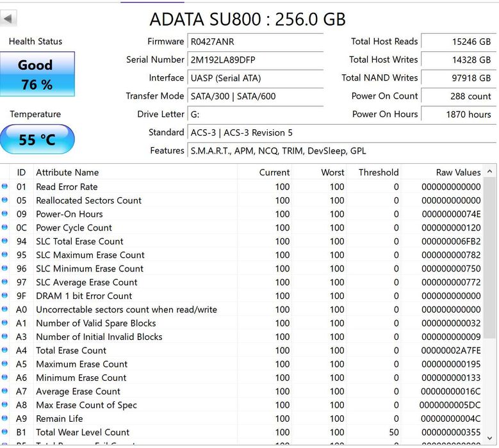499x448 pixels.
Task: Click the Serial Number field 2M192LA89DFP
Action: (255, 60)
